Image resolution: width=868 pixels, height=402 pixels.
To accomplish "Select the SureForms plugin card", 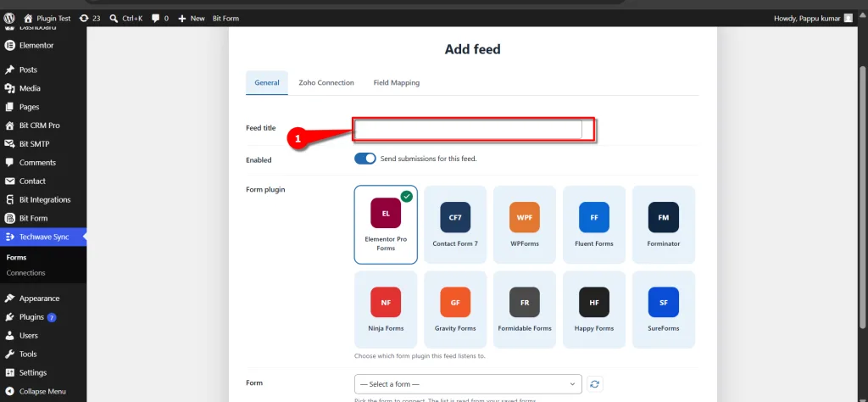I will coord(664,310).
